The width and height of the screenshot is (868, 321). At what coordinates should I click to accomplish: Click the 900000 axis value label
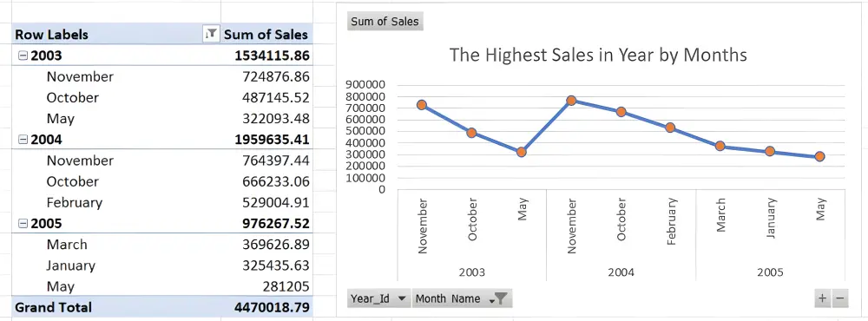tap(365, 85)
